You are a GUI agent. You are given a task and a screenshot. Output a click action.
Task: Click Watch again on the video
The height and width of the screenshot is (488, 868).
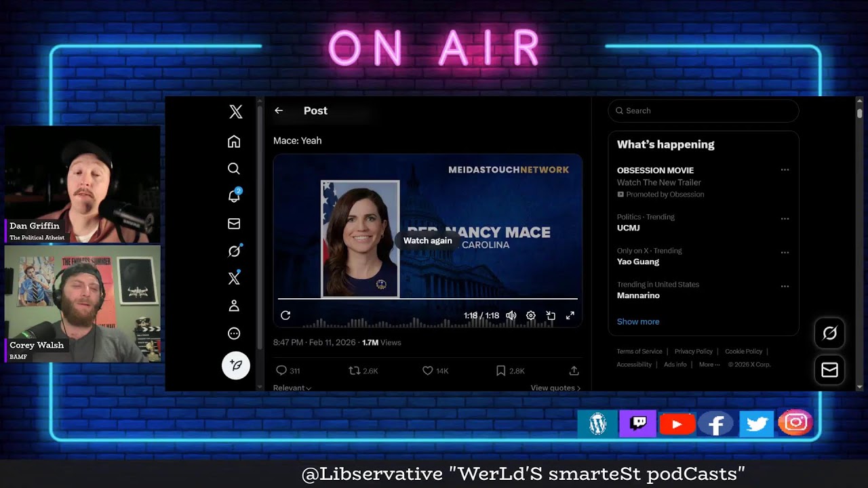pyautogui.click(x=427, y=241)
